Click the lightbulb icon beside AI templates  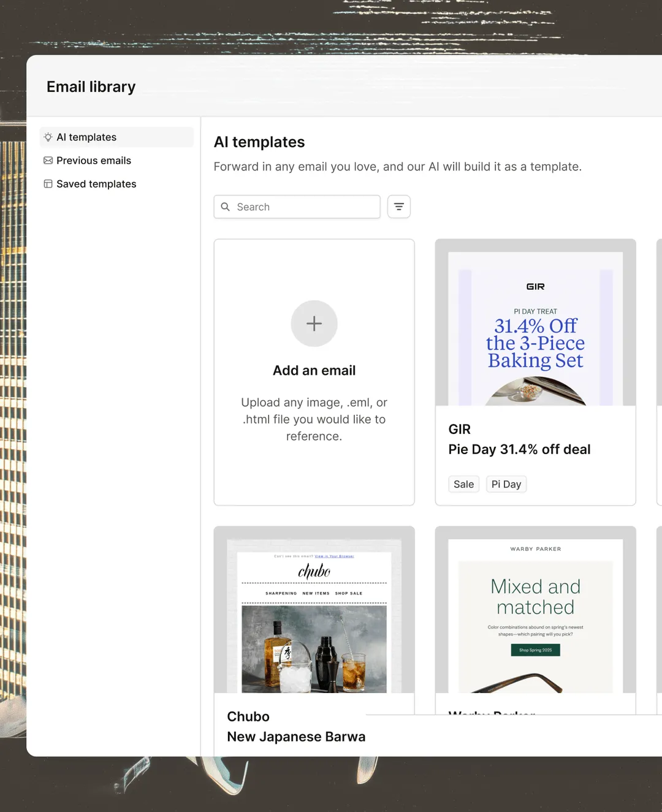pyautogui.click(x=48, y=137)
